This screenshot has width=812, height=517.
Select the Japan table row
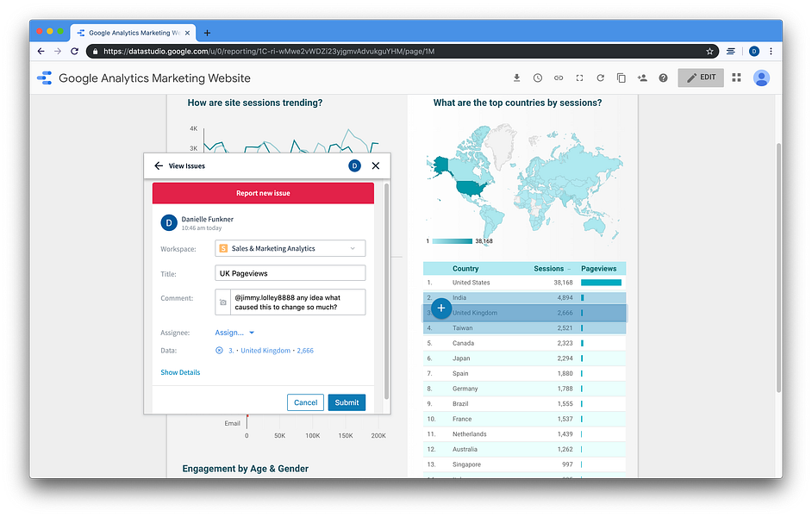tap(525, 358)
